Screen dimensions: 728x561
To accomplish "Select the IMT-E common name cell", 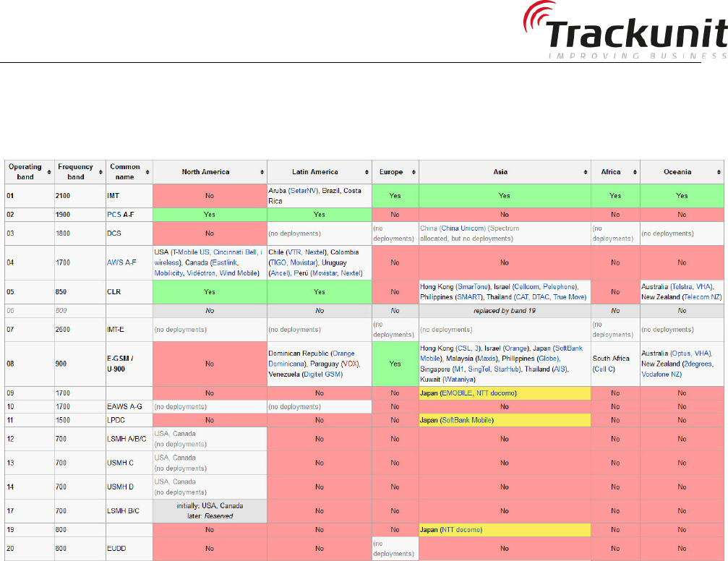I will click(x=129, y=329).
